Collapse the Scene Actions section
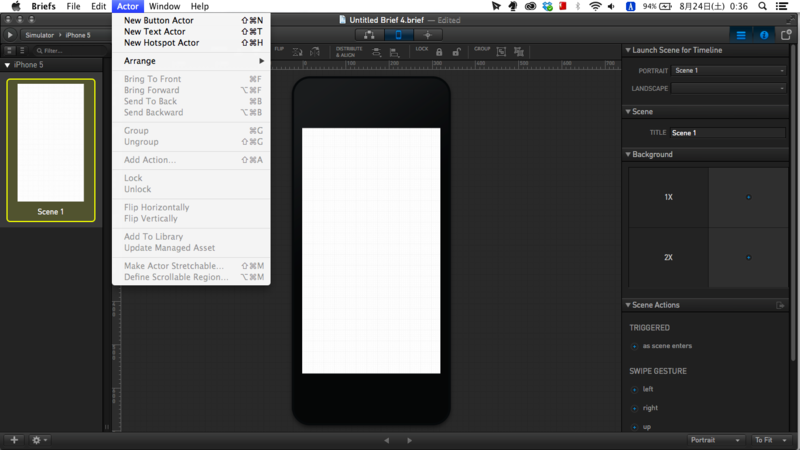 (628, 305)
